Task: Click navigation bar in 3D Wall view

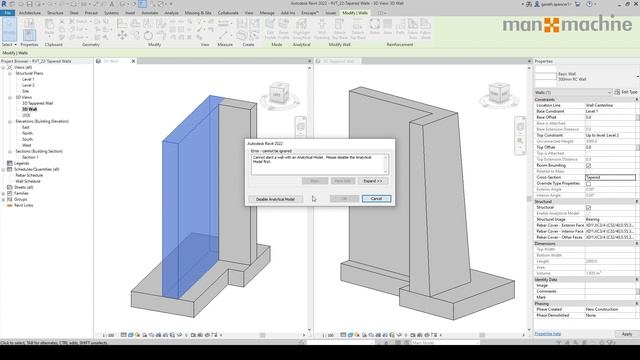Action: (300, 127)
